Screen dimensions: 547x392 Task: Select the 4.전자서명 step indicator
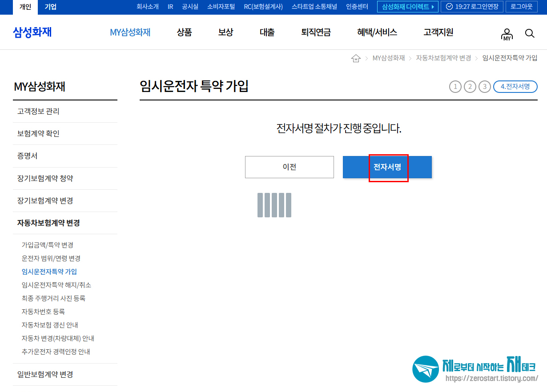(x=515, y=87)
